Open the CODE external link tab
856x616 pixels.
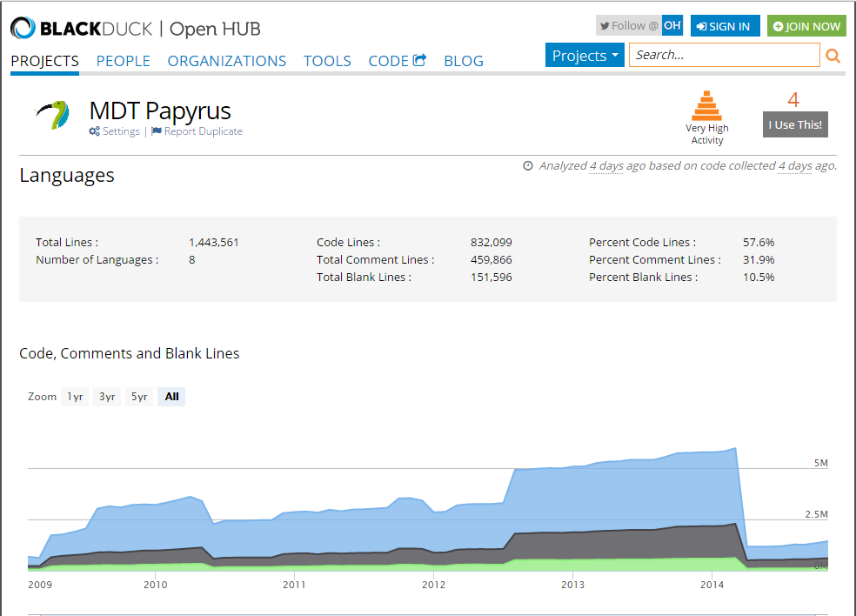click(x=397, y=61)
